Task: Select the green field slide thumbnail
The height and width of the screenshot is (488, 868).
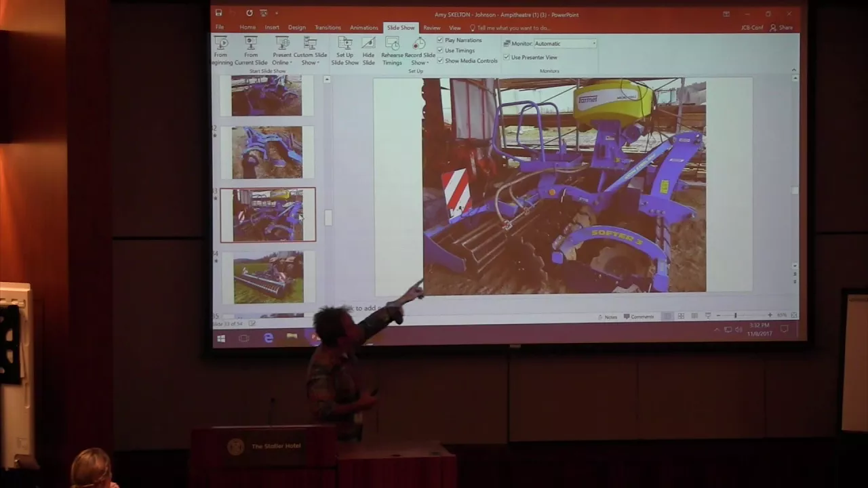Action: pyautogui.click(x=269, y=277)
